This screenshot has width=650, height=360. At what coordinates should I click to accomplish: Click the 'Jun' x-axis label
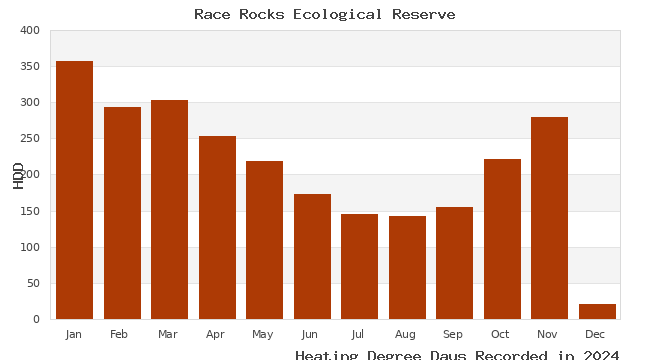310,334
